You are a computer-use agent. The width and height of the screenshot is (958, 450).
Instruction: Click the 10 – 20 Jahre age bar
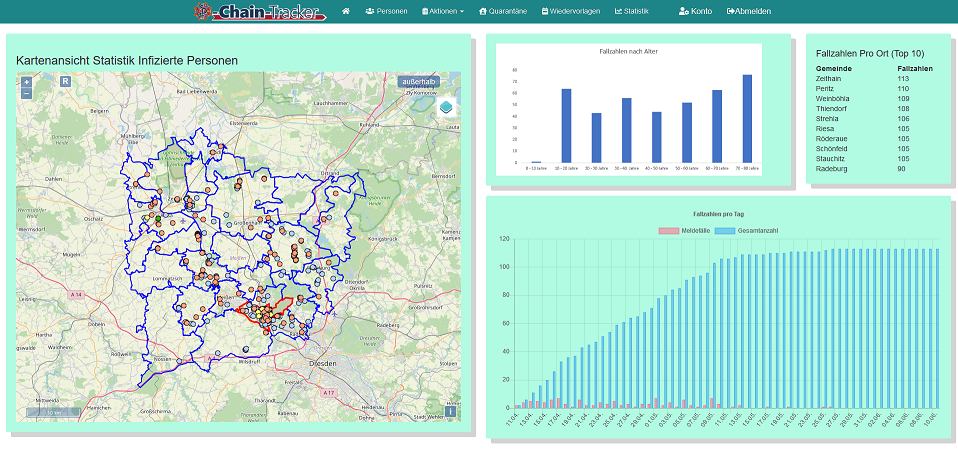[x=566, y=126]
